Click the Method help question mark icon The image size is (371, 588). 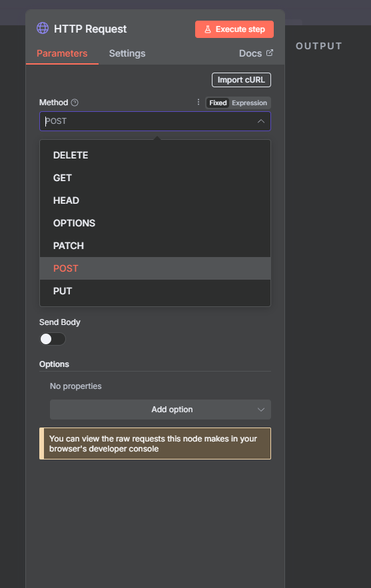(x=75, y=103)
